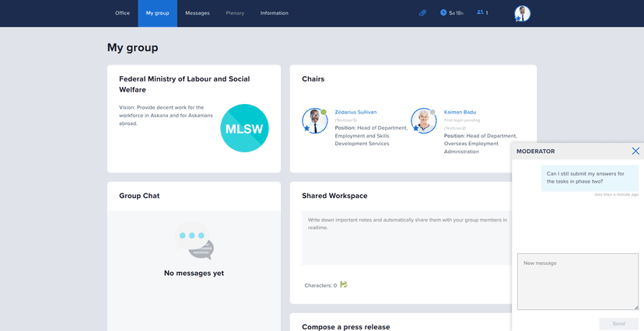Open Zédarius Sullivan's profile link

(355, 112)
